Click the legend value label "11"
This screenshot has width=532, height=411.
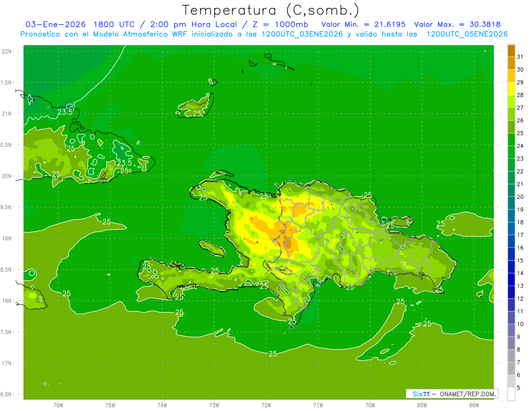point(520,311)
